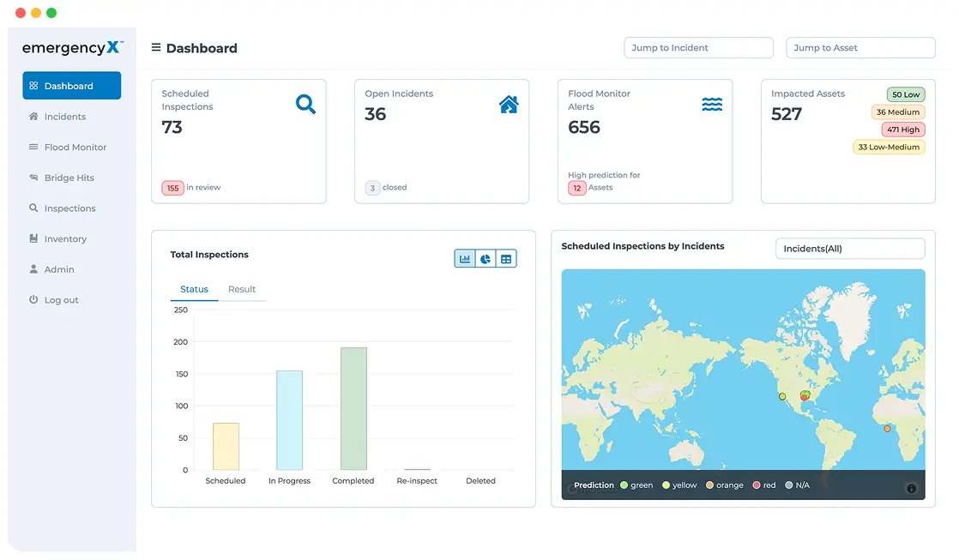959x560 pixels.
Task: Click the magnifier icon on Scheduled Inspections card
Action: coord(305,104)
